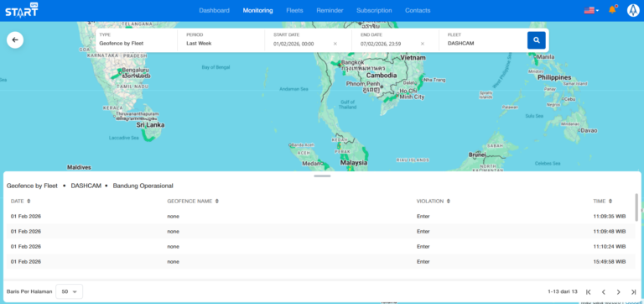The height and width of the screenshot is (304, 644).
Task: Open the Fleets menu
Action: click(294, 10)
